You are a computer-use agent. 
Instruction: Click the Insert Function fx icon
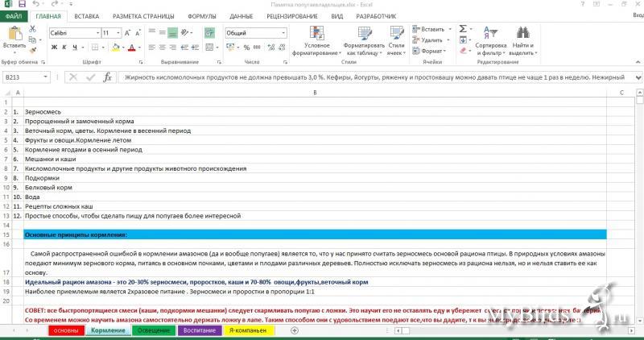click(107, 77)
